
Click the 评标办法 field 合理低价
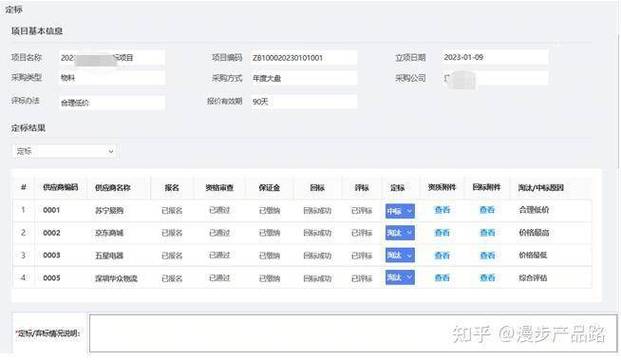pyautogui.click(x=111, y=103)
